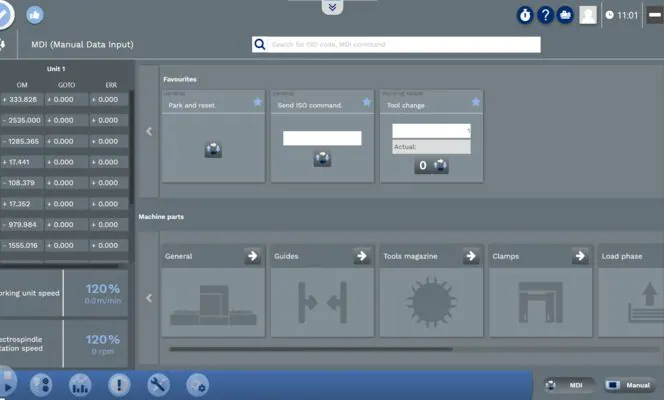The image size is (664, 400).
Task: Open the Tool change selection dropdown
Action: coord(431,130)
